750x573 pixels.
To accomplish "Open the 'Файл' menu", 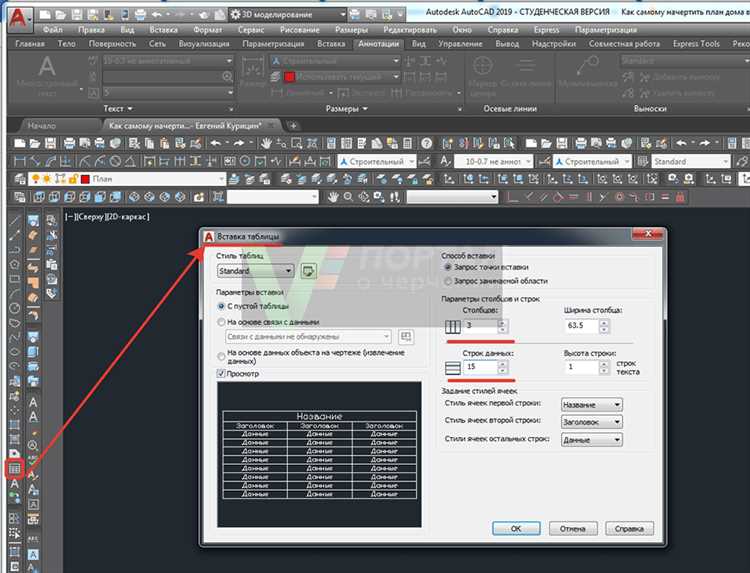I will [x=53, y=30].
